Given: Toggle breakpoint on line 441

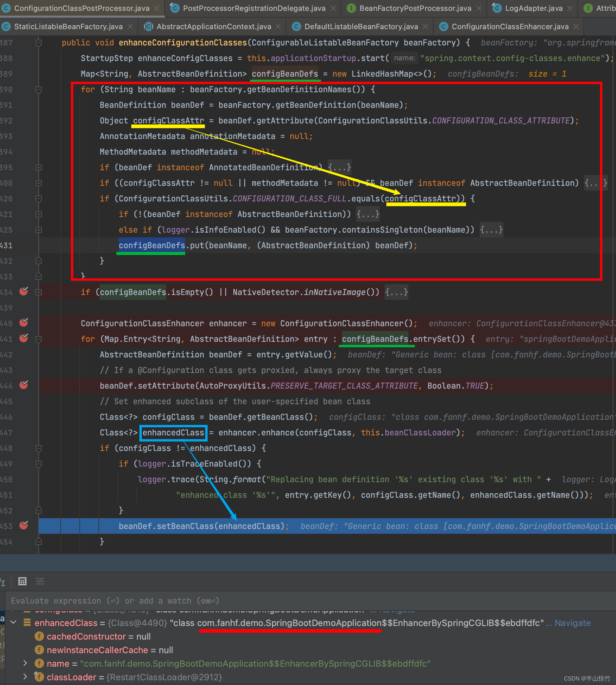Looking at the screenshot, I should click(24, 338).
